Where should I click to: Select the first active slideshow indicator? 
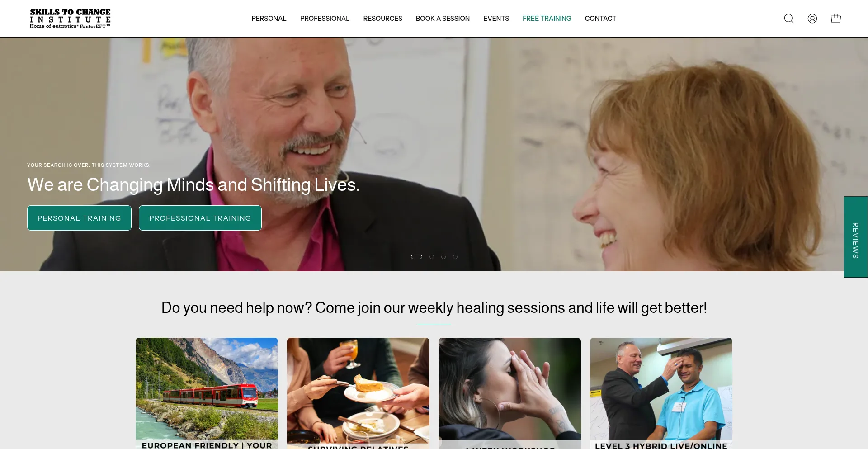pyautogui.click(x=416, y=257)
